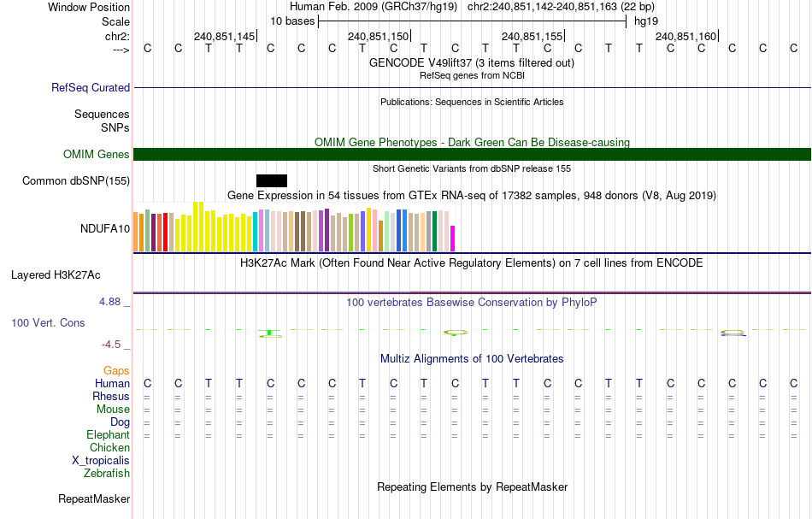Click the Gaps row label

click(116, 370)
